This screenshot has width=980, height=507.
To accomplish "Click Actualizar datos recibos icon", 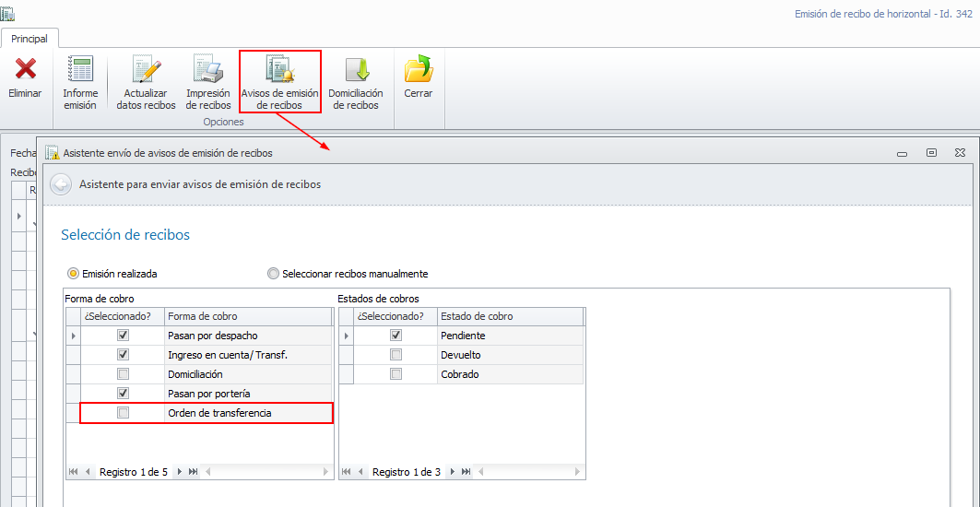I will [147, 68].
